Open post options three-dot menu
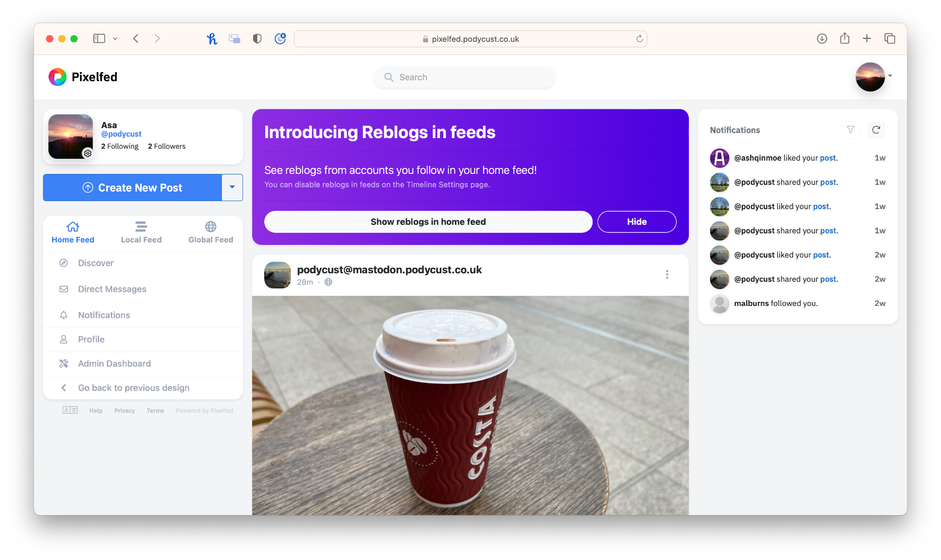941x560 pixels. 667,275
